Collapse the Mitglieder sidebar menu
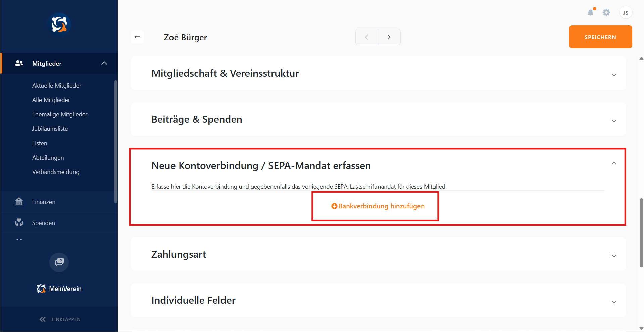Screen dimensions: 644x332 point(104,63)
